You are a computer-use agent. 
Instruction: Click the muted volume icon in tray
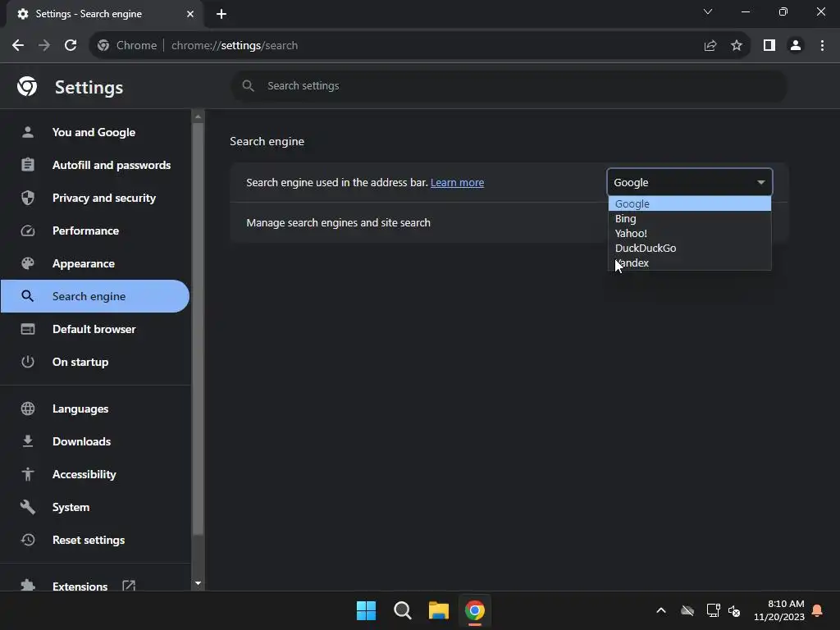[x=734, y=610]
